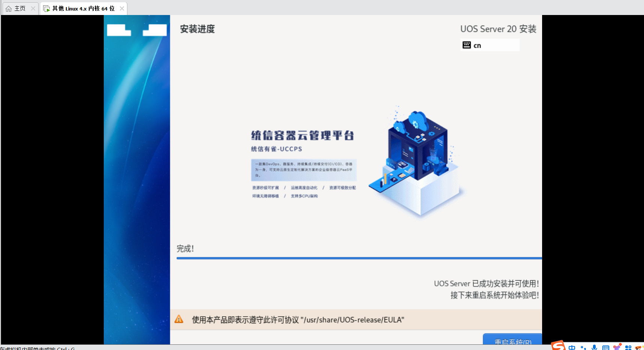This screenshot has height=350, width=644.
Task: Click the Sogou mascot avatar icon
Action: (639, 347)
